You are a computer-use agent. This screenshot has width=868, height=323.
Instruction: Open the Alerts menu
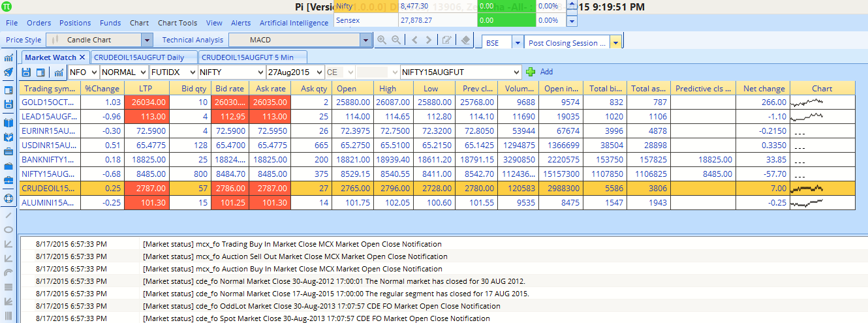pyautogui.click(x=241, y=23)
